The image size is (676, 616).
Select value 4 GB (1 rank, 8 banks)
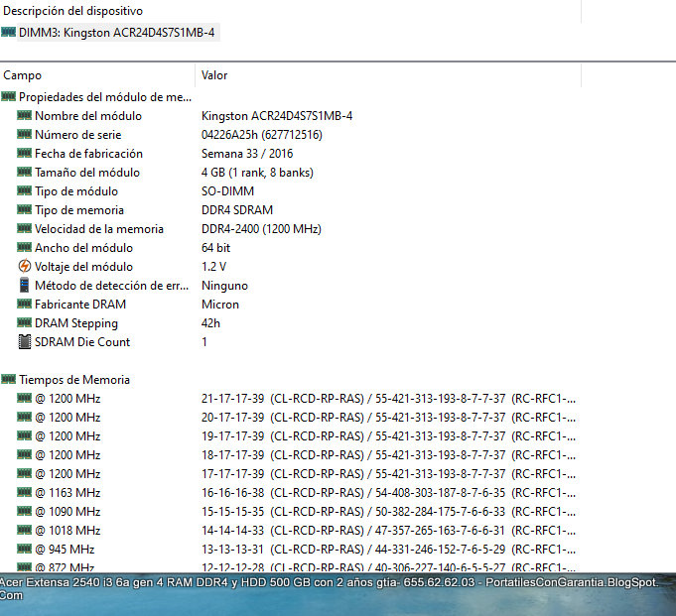click(257, 173)
